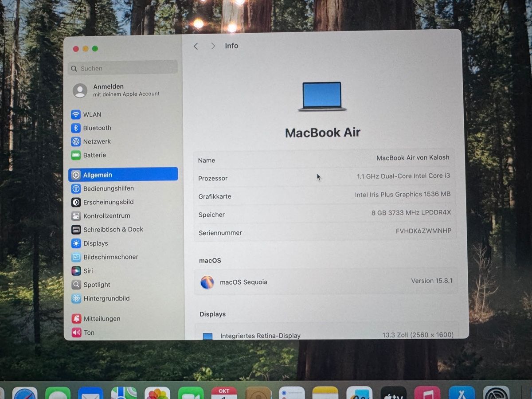The image size is (532, 399).
Task: Open the App Store from the Dock
Action: tap(462, 393)
